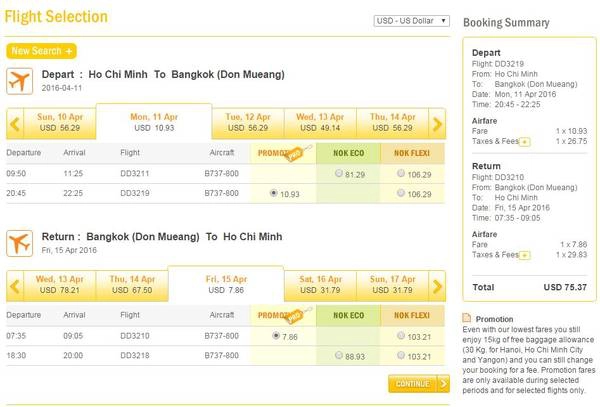Click the departure Promotion fare tag icon
Screen dimensions: 600x407
[x=295, y=153]
